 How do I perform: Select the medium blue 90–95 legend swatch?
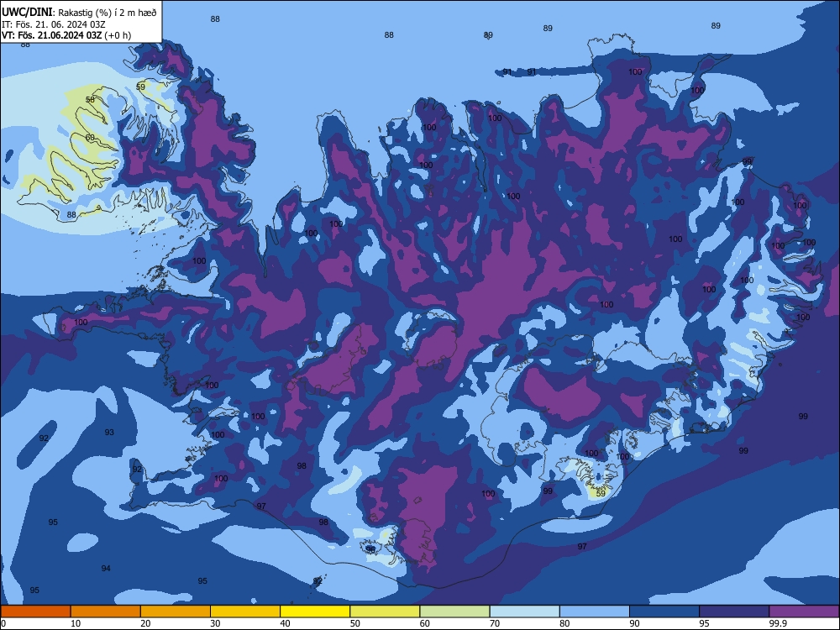point(664,612)
